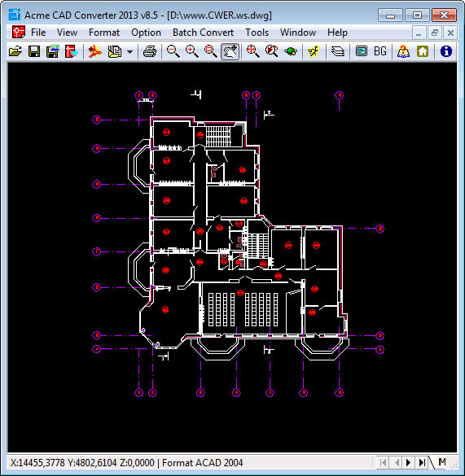Jump to last layout tab arrow
Viewport: 465px width, 476px height.
pyautogui.click(x=422, y=463)
